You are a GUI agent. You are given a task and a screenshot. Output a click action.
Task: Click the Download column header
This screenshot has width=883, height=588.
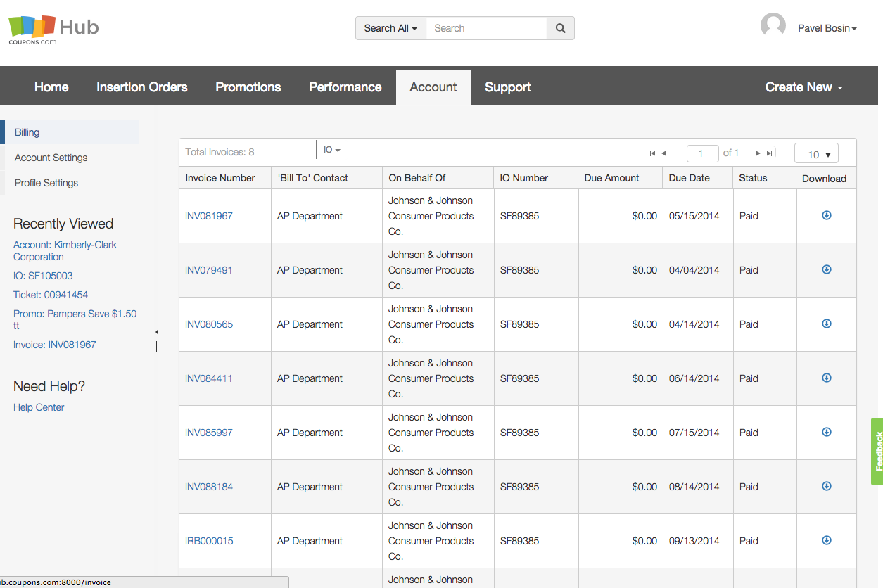point(826,178)
